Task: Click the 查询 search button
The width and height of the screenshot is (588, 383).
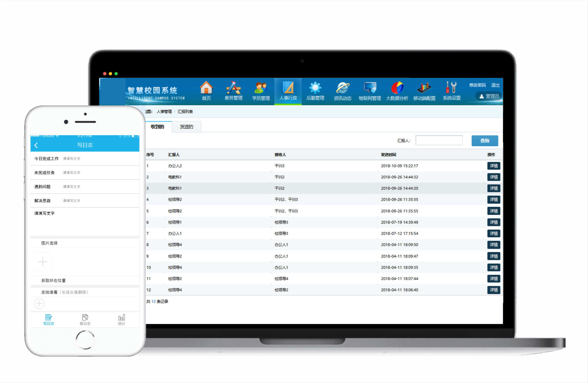Action: 485,141
